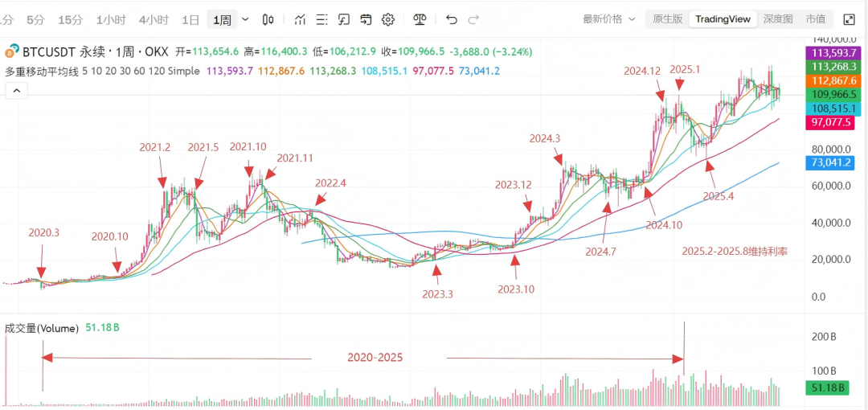Click the 成交量(Volume) indicator label

42,328
